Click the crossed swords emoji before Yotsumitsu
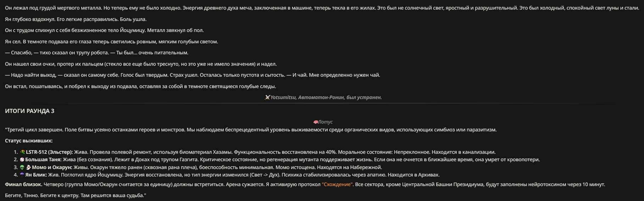The image size is (644, 201). click(x=267, y=97)
